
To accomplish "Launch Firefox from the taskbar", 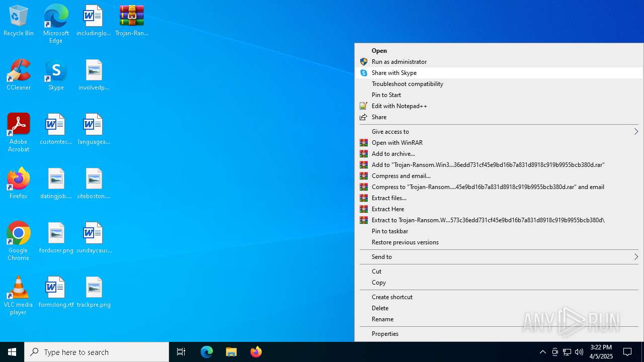I will 256,352.
